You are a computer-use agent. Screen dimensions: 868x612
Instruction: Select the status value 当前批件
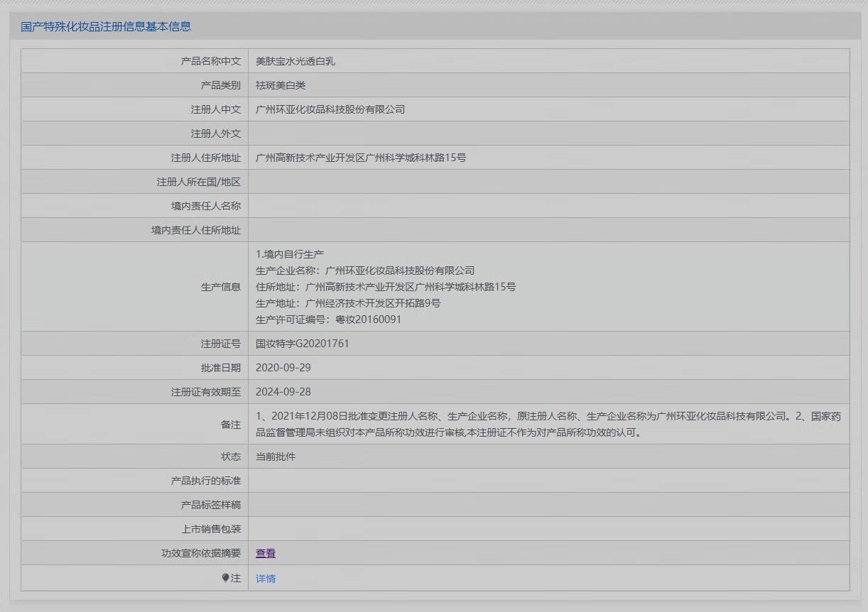[x=276, y=457]
